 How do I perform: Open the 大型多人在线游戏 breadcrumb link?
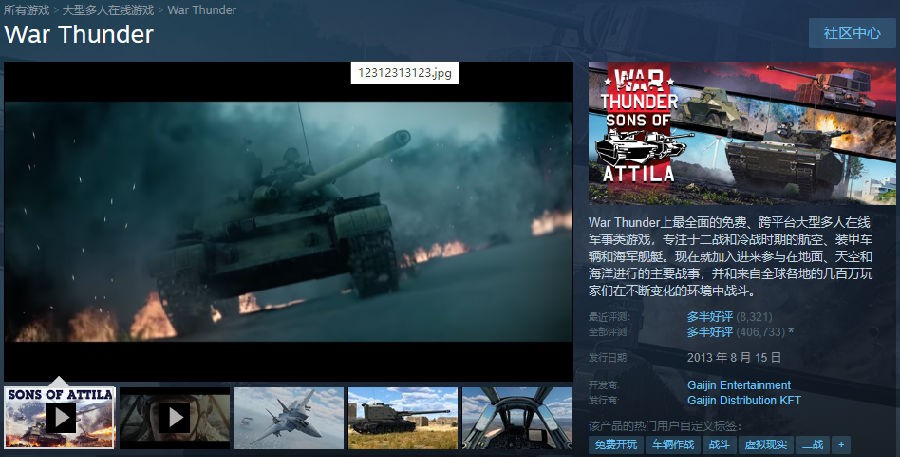pos(108,10)
